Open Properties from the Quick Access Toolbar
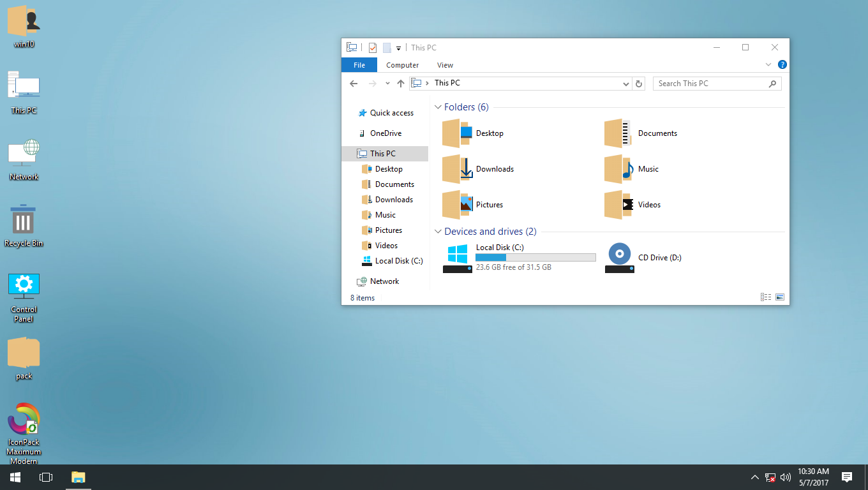This screenshot has width=868, height=490. (x=373, y=47)
